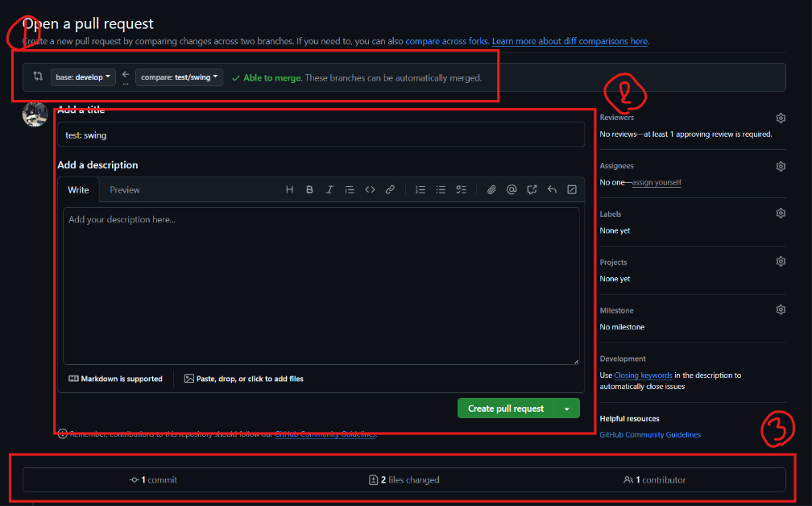This screenshot has height=506, width=812.
Task: Insert a numbered list icon
Action: coord(420,189)
